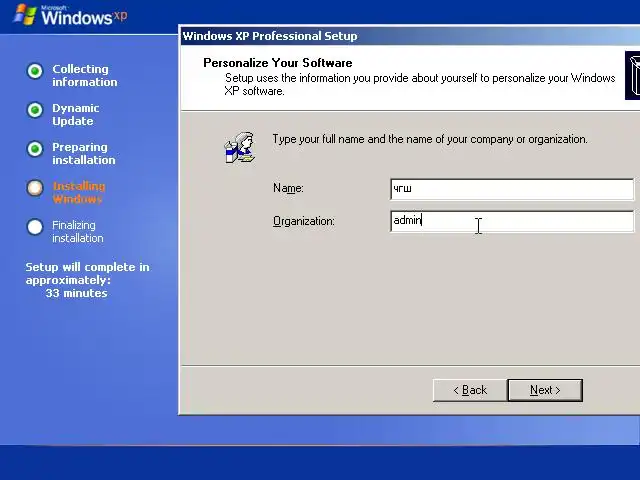
Task: Click the user with computer icon
Action: pyautogui.click(x=240, y=147)
